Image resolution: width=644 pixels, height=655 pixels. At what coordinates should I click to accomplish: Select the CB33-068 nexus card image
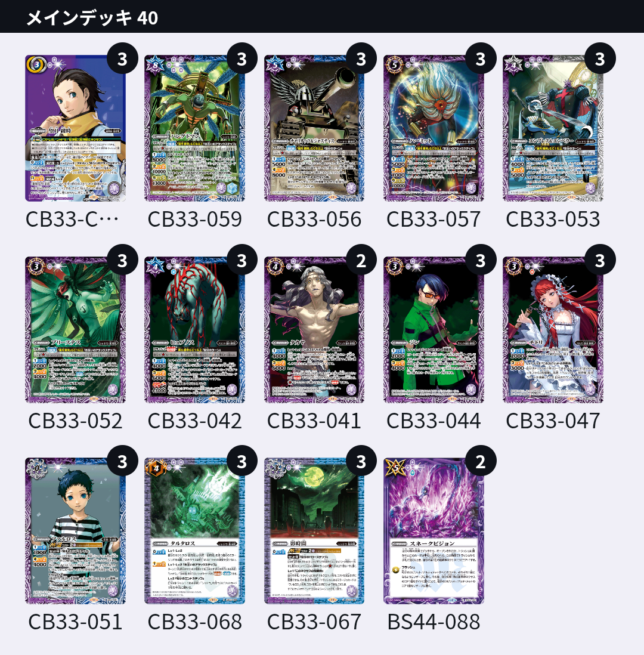point(194,531)
